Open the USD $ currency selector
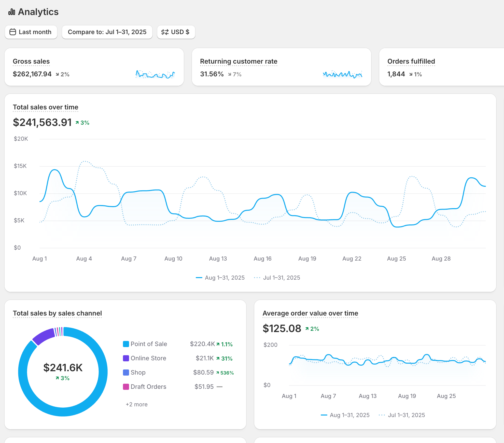This screenshot has width=504, height=443. (176, 32)
